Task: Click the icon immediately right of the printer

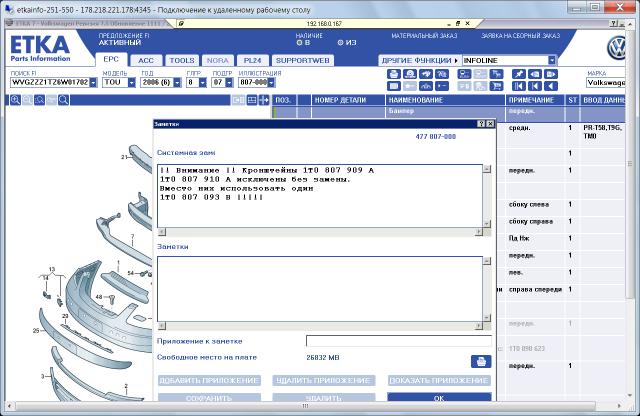Action: point(410,74)
